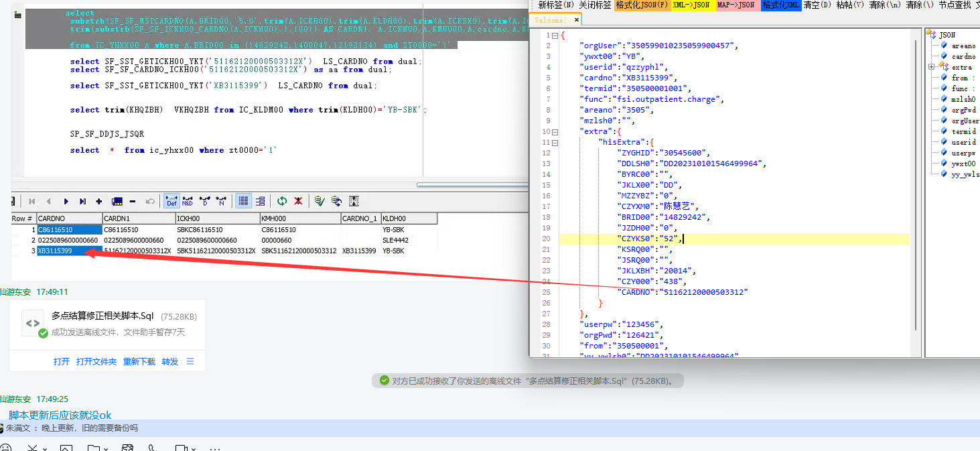This screenshot has height=451, width=980.
Task: Open the more options menu beside 转发
Action: point(190,361)
